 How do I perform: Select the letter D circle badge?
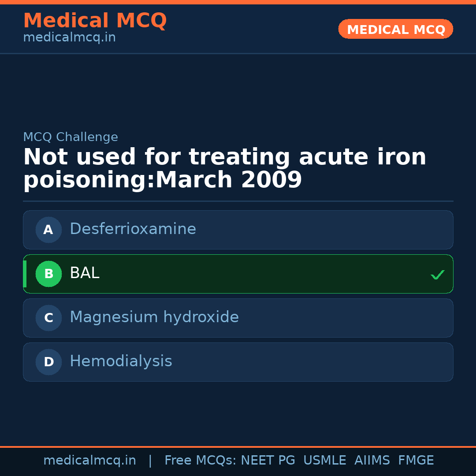(x=48, y=362)
